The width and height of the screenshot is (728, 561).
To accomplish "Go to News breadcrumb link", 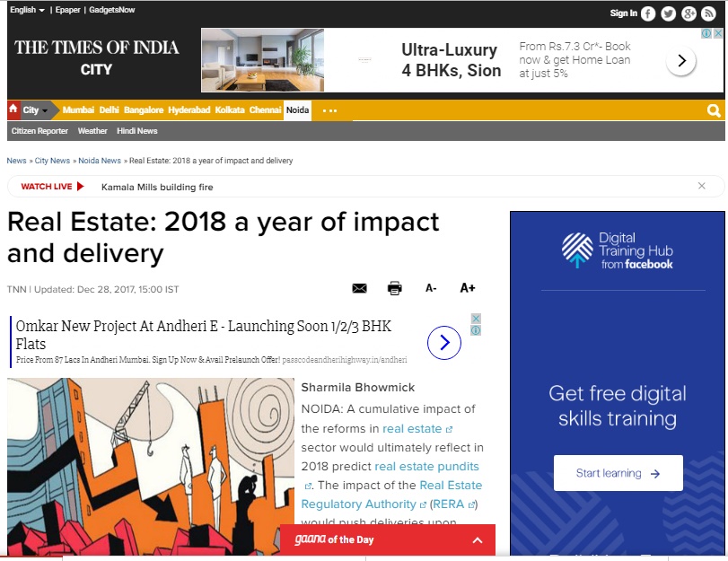I will tap(16, 161).
